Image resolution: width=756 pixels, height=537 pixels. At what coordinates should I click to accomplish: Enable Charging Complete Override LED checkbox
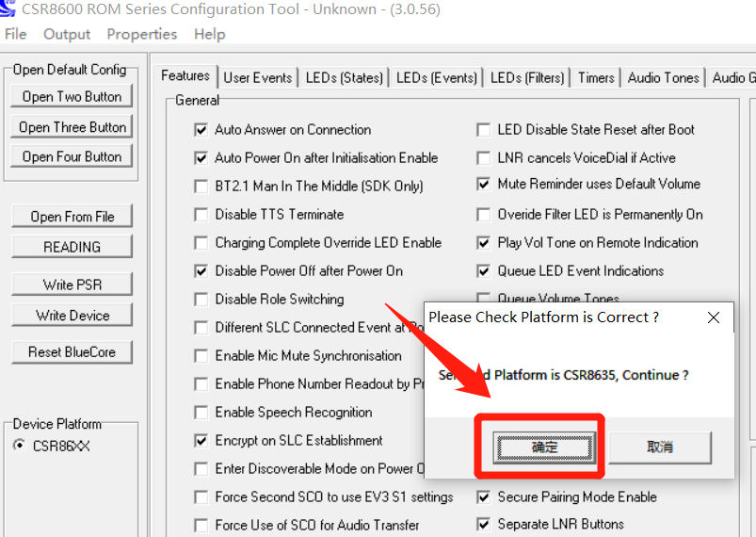point(201,243)
